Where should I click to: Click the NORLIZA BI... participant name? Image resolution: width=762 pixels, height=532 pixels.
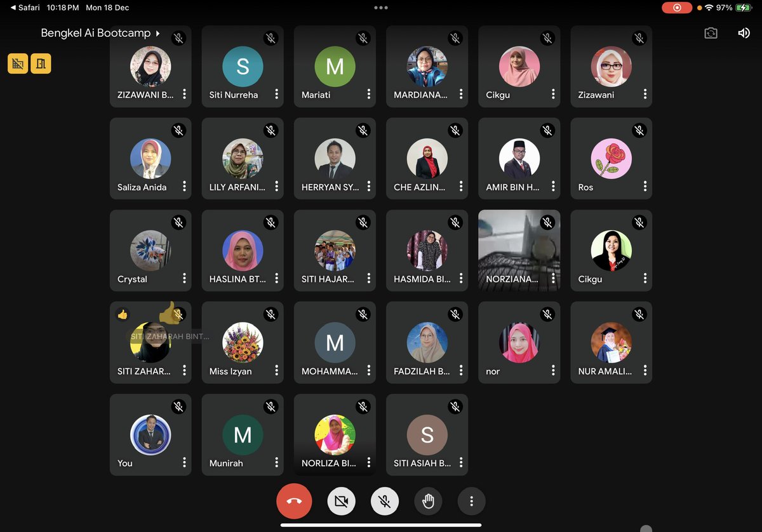[329, 463]
